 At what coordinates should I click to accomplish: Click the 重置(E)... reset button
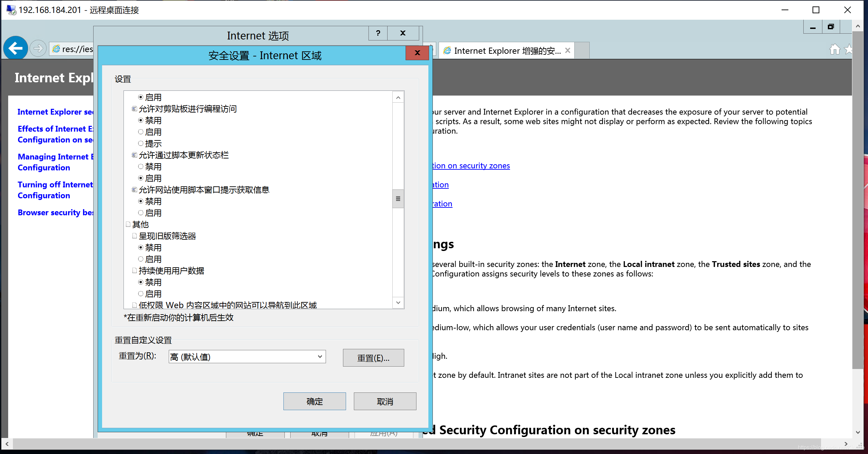pyautogui.click(x=374, y=357)
